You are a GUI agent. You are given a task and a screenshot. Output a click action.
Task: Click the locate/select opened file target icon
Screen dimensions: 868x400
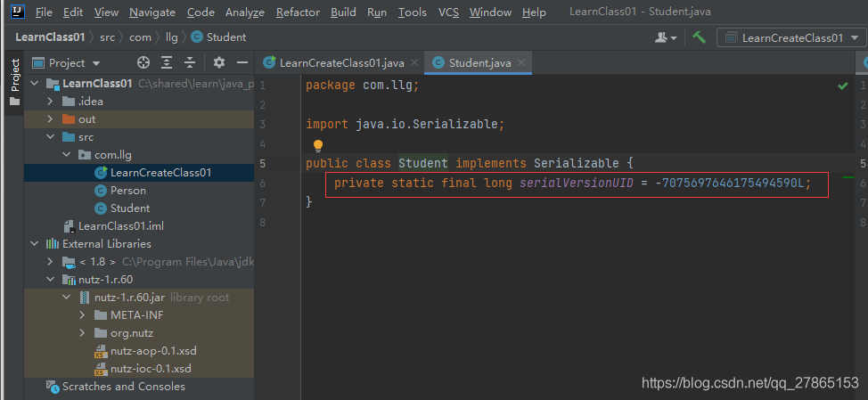tap(143, 62)
